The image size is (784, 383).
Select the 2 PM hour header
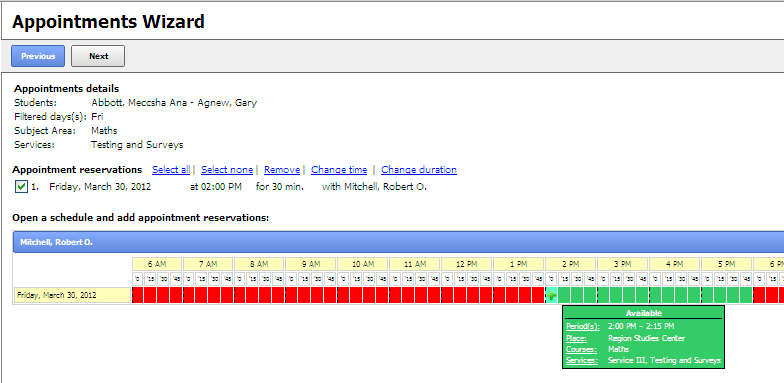tap(570, 264)
